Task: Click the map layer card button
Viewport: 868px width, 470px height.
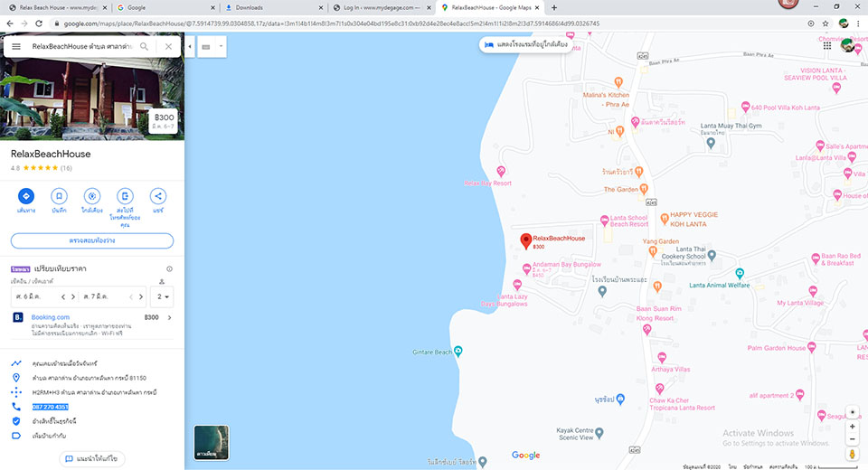Action: [x=206, y=47]
